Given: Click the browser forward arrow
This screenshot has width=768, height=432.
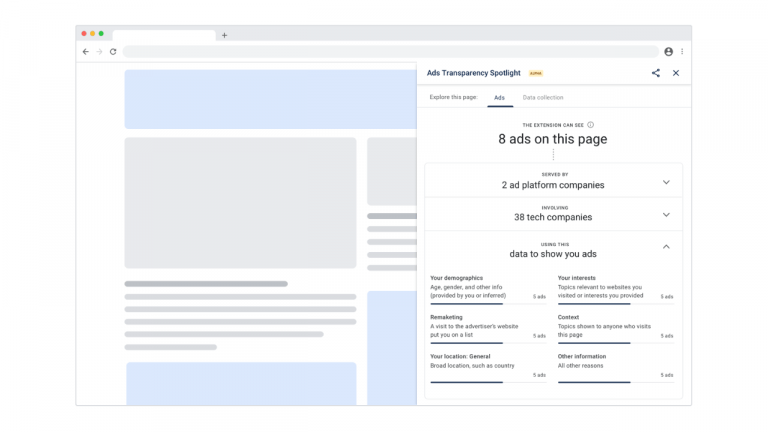Looking at the screenshot, I should [99, 51].
